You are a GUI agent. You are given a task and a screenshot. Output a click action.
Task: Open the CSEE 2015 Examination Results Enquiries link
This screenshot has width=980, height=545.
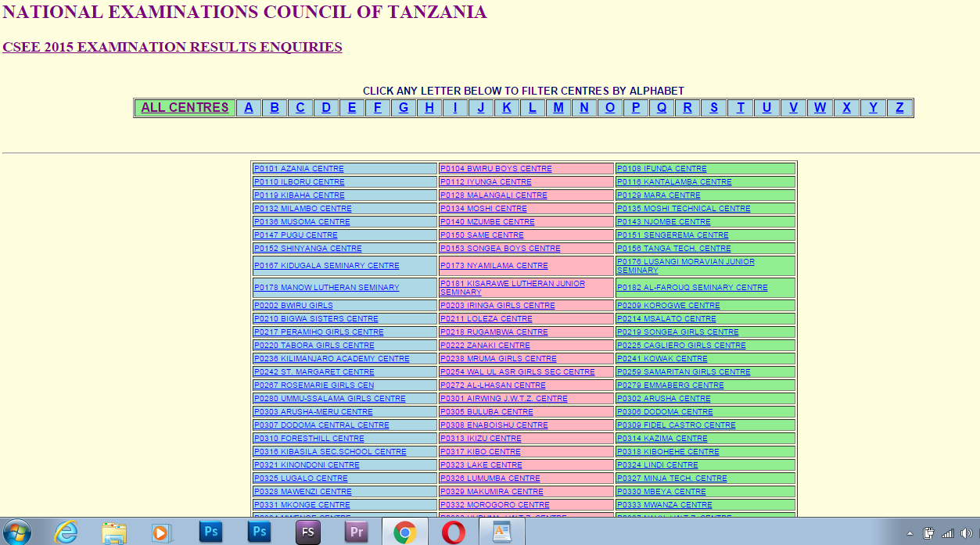pos(172,47)
